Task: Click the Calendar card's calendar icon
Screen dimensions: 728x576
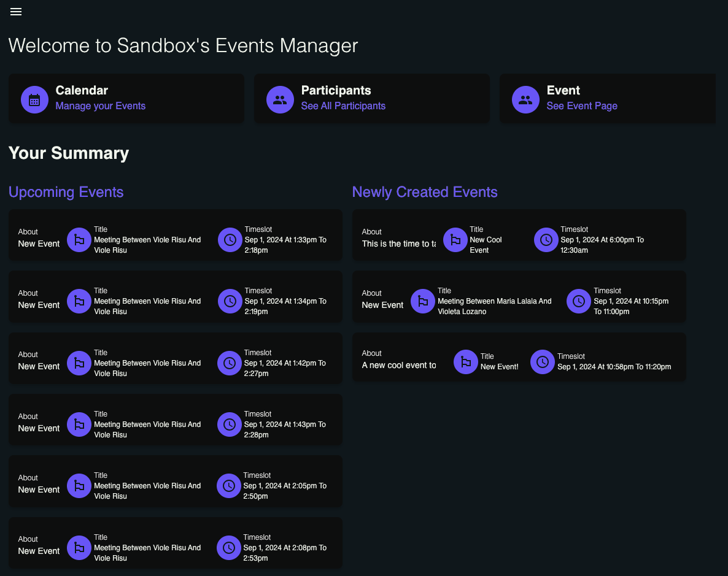Action: pos(34,99)
